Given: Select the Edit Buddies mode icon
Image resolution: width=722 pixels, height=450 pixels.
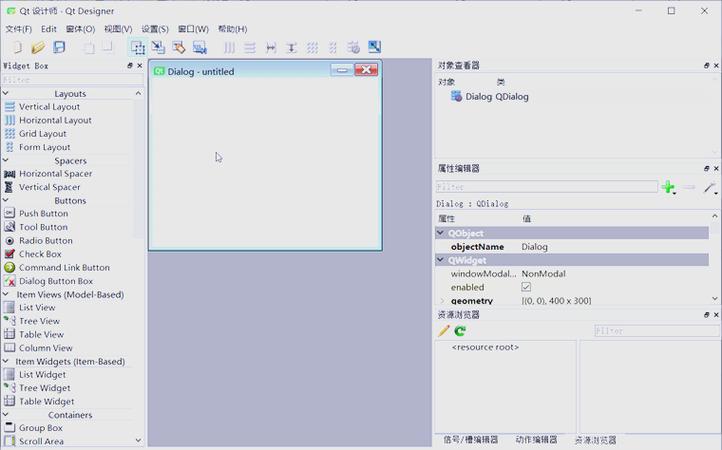Looking at the screenshot, I should click(x=179, y=47).
